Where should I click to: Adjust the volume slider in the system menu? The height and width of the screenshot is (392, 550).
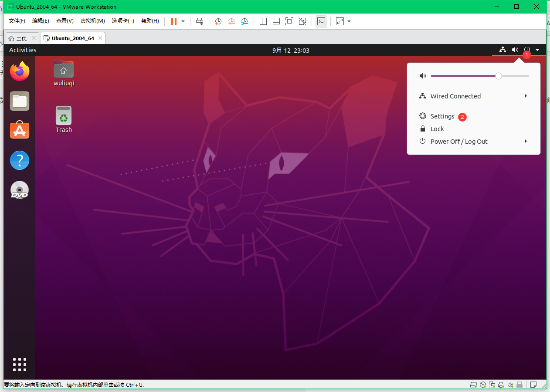pyautogui.click(x=479, y=76)
